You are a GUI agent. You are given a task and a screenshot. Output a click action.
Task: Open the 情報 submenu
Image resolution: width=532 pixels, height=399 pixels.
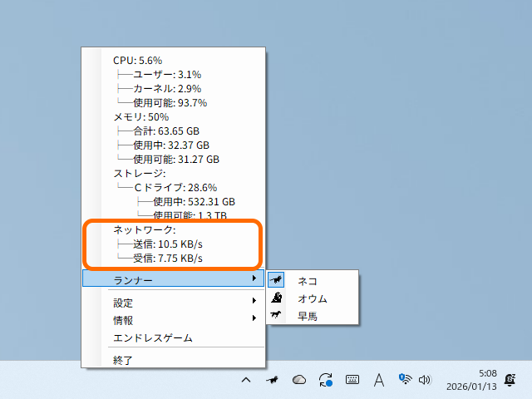173,320
